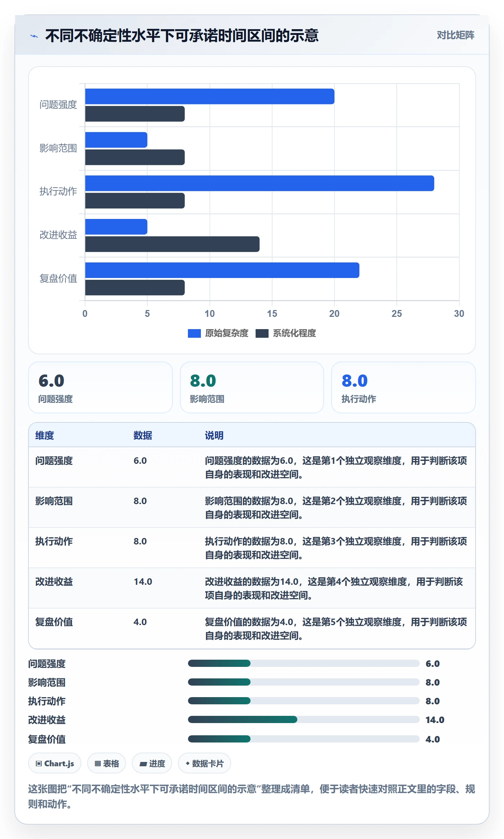Click the blue 原始复杂度 bar for 问题强度
The width and height of the screenshot is (504, 839).
point(210,97)
